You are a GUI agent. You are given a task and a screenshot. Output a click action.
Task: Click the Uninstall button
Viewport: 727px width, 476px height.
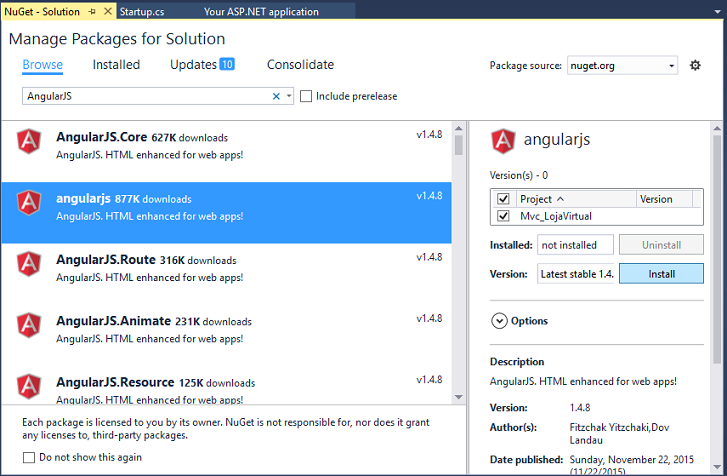tap(661, 245)
